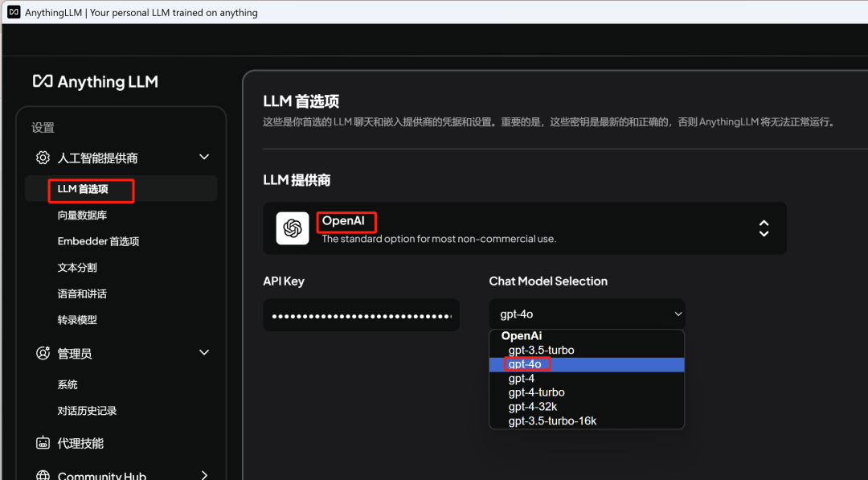The width and height of the screenshot is (868, 480).
Task: Click the LLM 首选项 page heading
Action: (x=301, y=101)
